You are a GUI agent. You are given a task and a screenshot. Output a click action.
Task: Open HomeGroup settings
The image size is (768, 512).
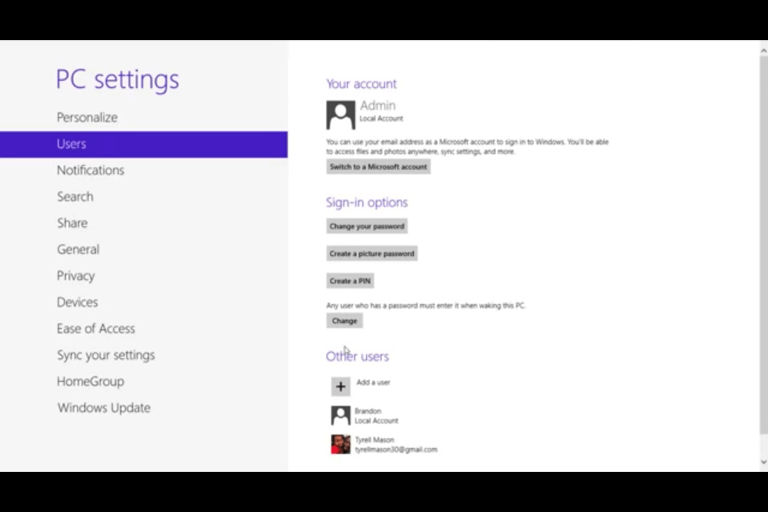point(91,381)
